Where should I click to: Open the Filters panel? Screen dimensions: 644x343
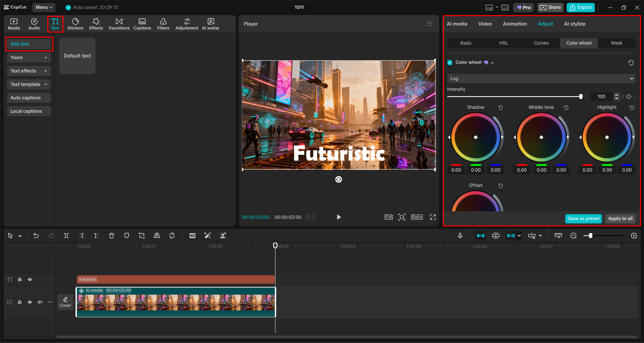pos(163,24)
